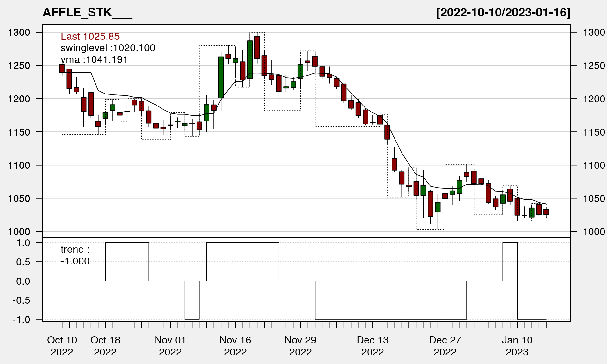
Task: Click the Dec 13 2022 axis date
Action: (372, 346)
